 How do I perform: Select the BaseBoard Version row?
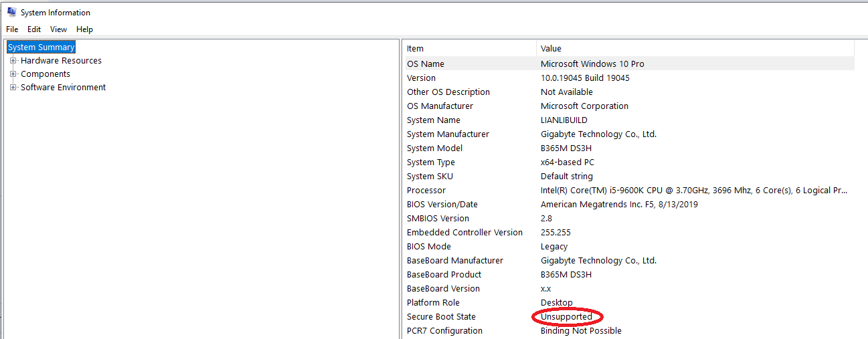[629, 289]
